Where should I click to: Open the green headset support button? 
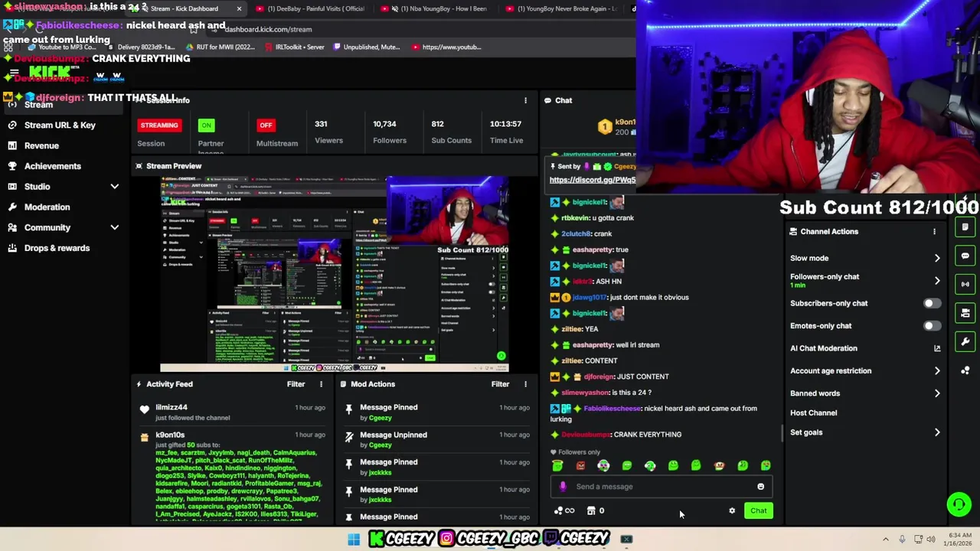click(959, 504)
